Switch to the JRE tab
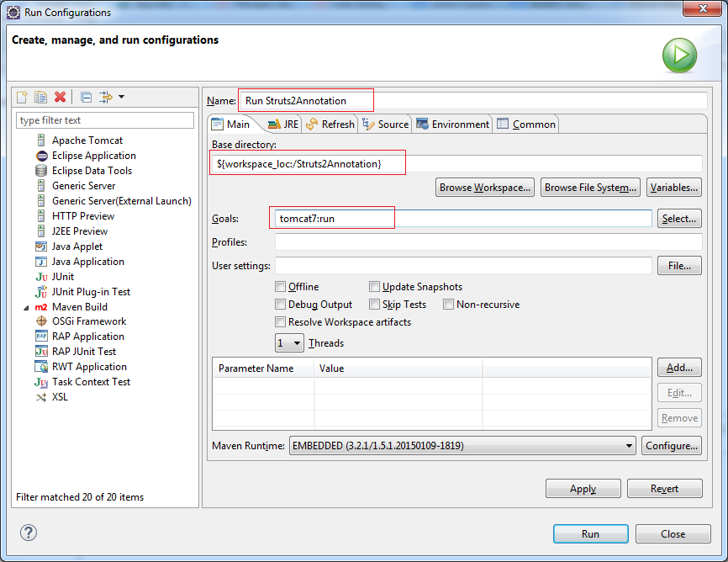The width and height of the screenshot is (728, 562). (283, 125)
